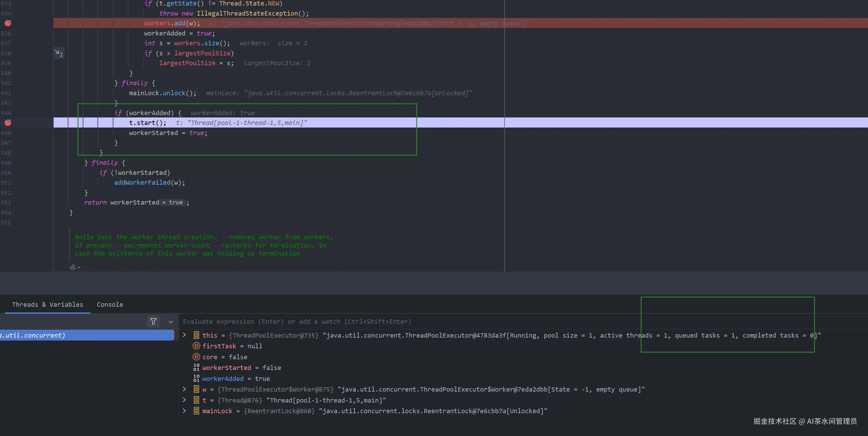Click the core parameter icon
Screen dimensions: 868x436
(x=196, y=356)
